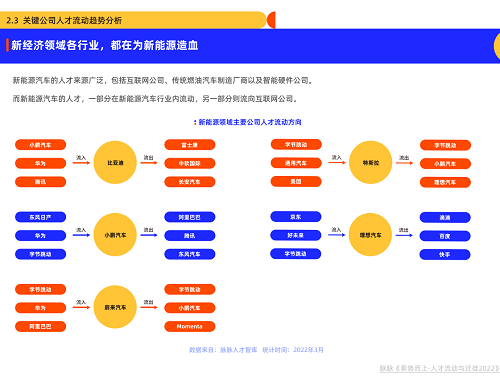Click 流入 label beside 特斯拉 circle
This screenshot has height=377, width=500.
click(337, 157)
